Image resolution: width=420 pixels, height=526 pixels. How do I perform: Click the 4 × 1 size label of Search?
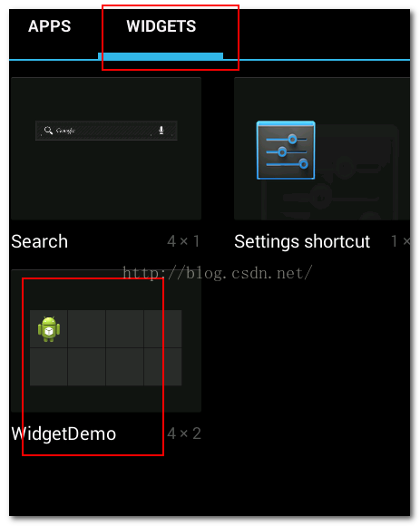coord(183,241)
